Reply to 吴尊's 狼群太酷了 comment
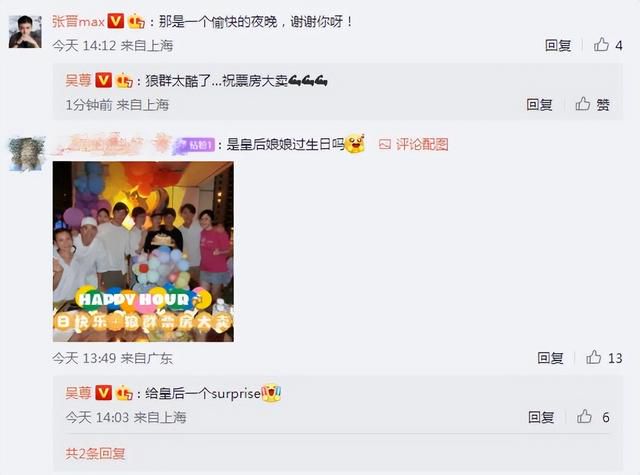 (539, 104)
